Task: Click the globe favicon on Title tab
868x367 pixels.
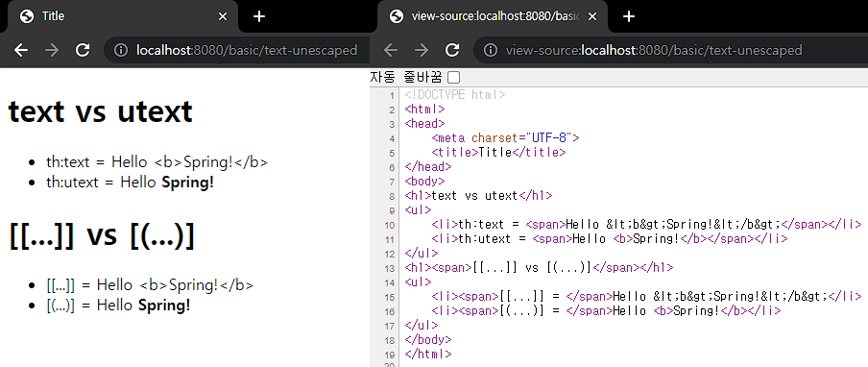Action: click(27, 16)
